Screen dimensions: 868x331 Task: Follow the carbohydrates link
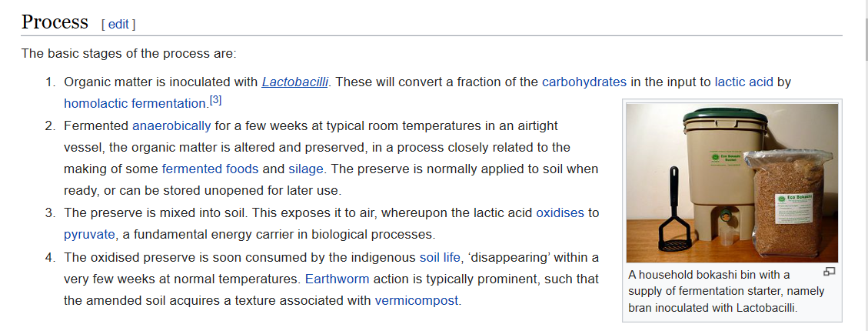tap(584, 82)
